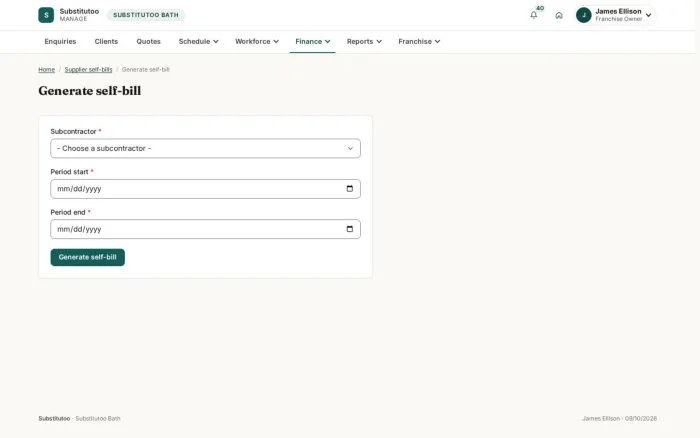Focus the Period end date field
700x438 pixels.
coord(205,229)
